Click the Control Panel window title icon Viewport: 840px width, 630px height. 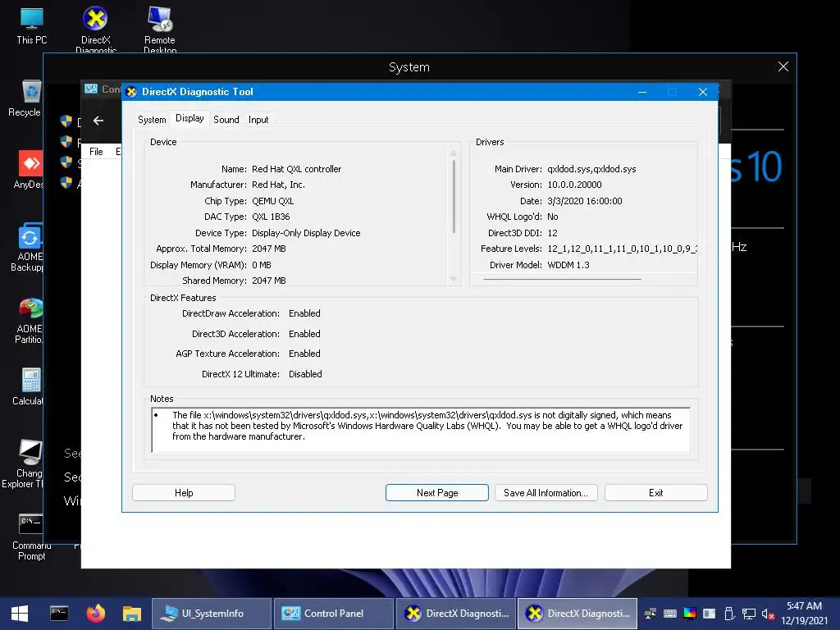(x=91, y=89)
